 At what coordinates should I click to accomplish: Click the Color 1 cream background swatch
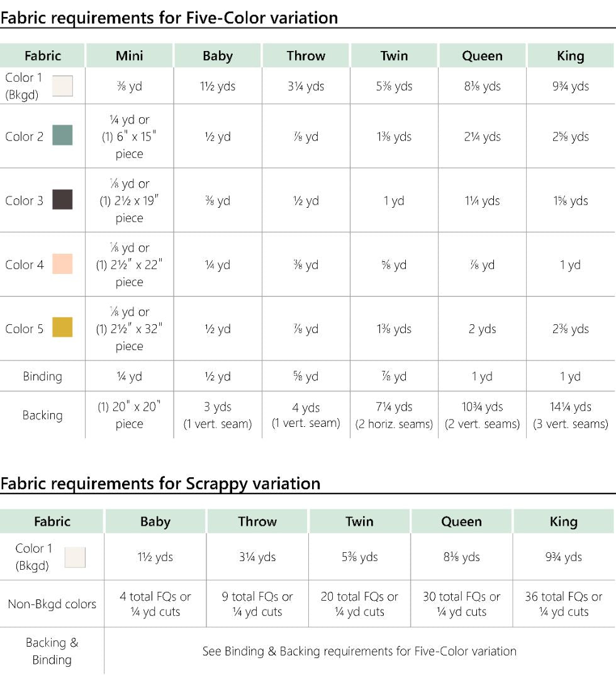click(x=62, y=85)
